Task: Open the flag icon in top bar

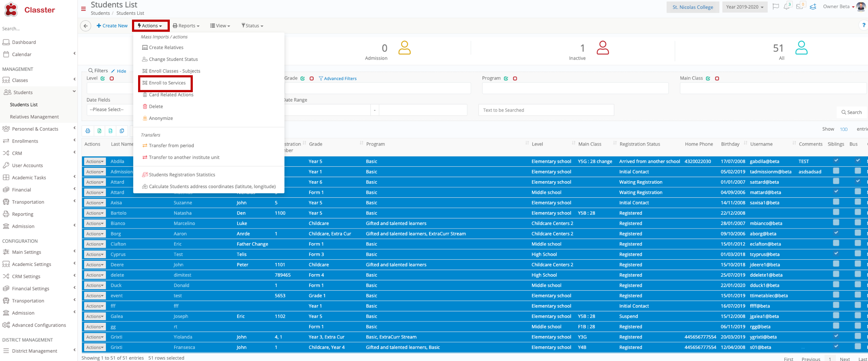Action: [776, 7]
